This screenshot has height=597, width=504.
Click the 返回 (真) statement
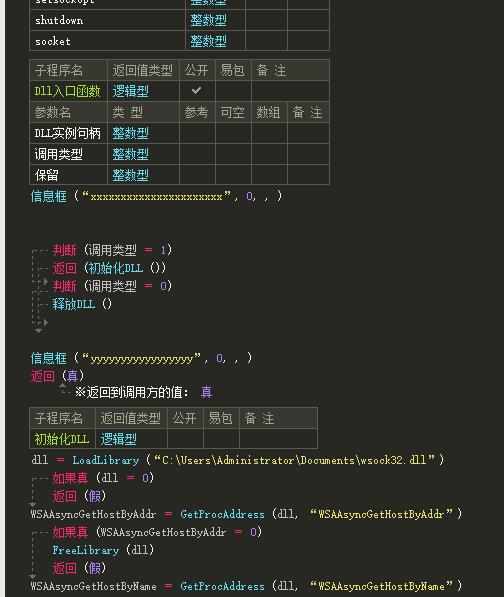point(57,376)
